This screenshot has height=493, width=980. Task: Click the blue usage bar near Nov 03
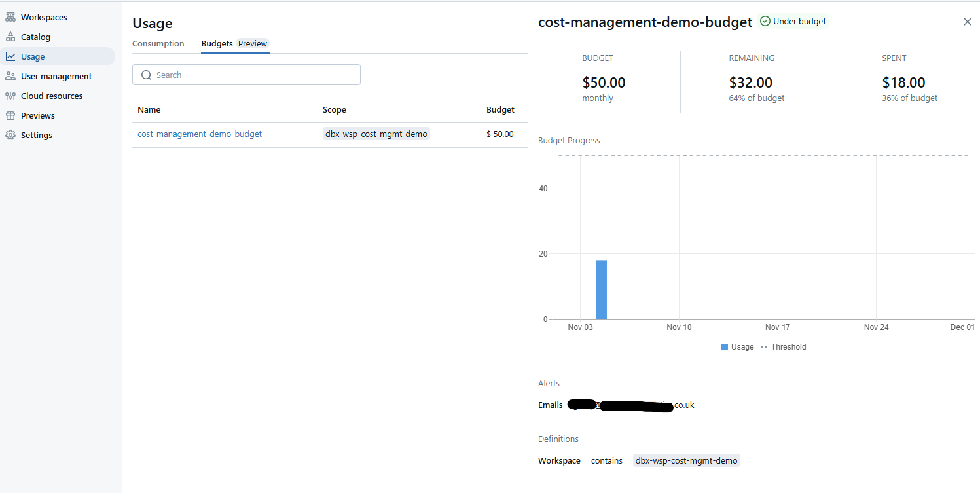click(x=602, y=288)
